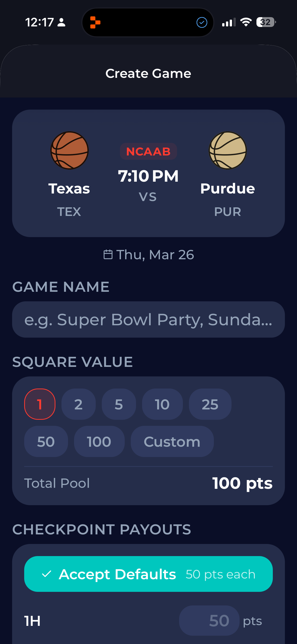Pick the 25 square value option
The height and width of the screenshot is (644, 297).
pyautogui.click(x=210, y=404)
